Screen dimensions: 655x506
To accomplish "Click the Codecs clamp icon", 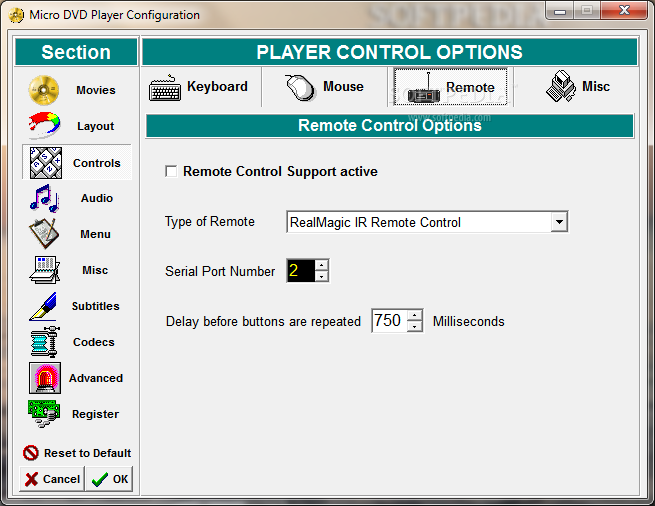I will 45,342.
